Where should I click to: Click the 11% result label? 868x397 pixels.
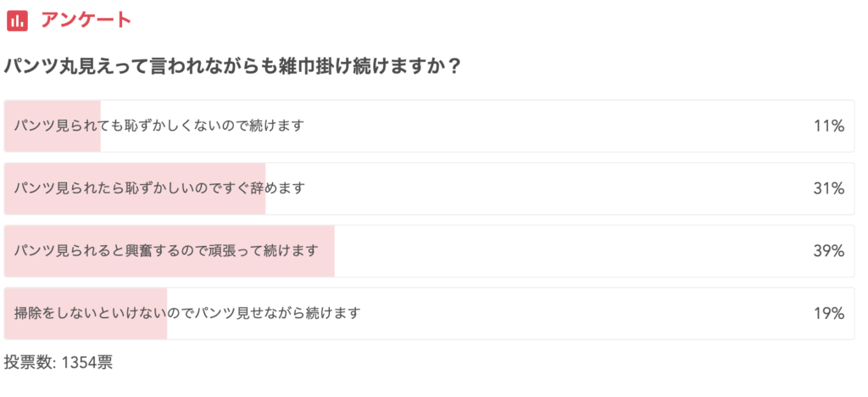pyautogui.click(x=829, y=126)
